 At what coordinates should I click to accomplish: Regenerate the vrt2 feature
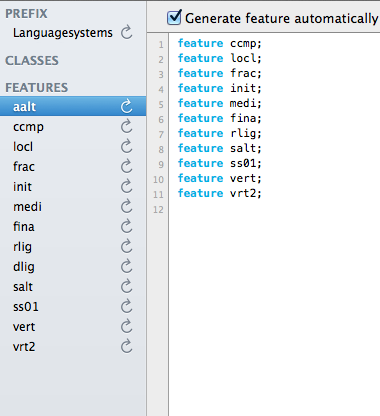[x=127, y=346]
